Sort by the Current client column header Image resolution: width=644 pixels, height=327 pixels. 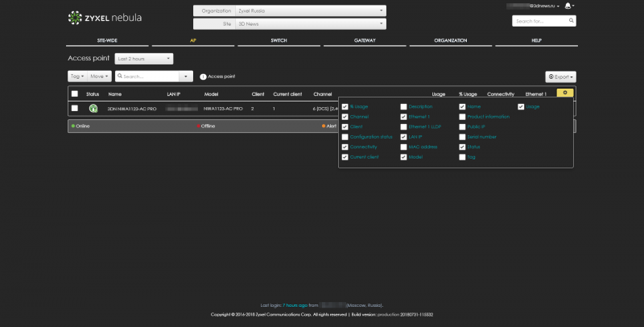287,94
